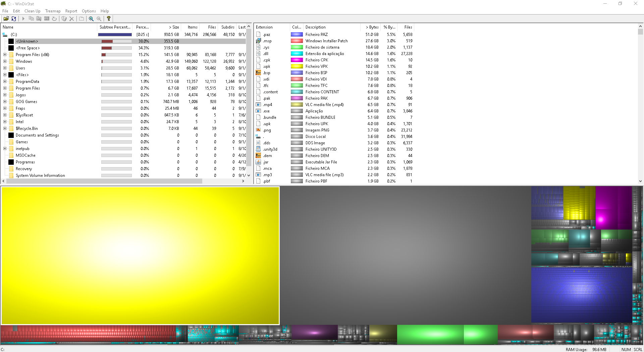Click the Copy Path toolbar icon
Image resolution: width=644 pixels, height=352 pixels.
[x=31, y=19]
